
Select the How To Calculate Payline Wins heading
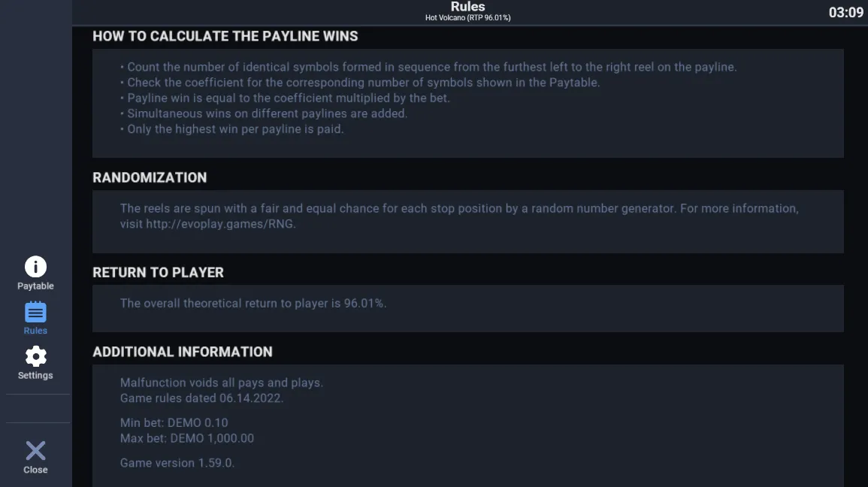click(225, 37)
